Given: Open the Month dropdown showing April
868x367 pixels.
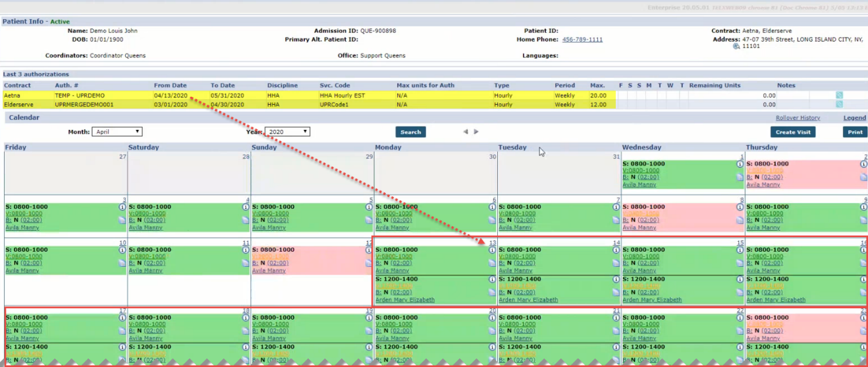Looking at the screenshot, I should pos(117,132).
